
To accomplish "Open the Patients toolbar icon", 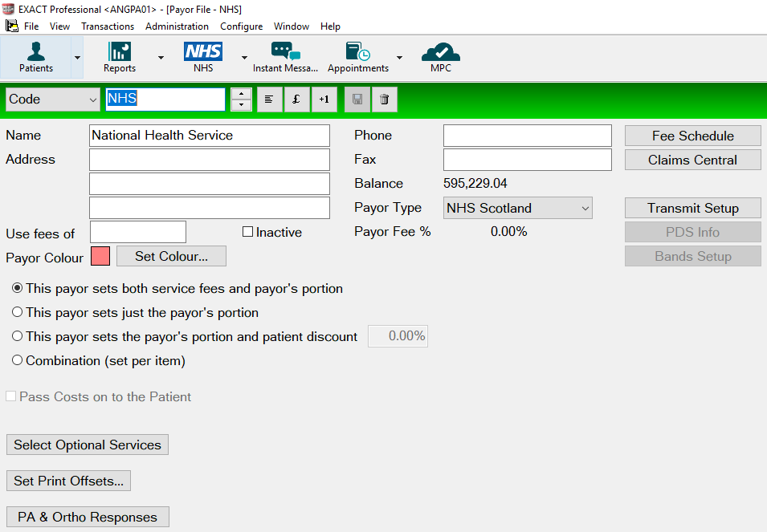I will pos(35,57).
